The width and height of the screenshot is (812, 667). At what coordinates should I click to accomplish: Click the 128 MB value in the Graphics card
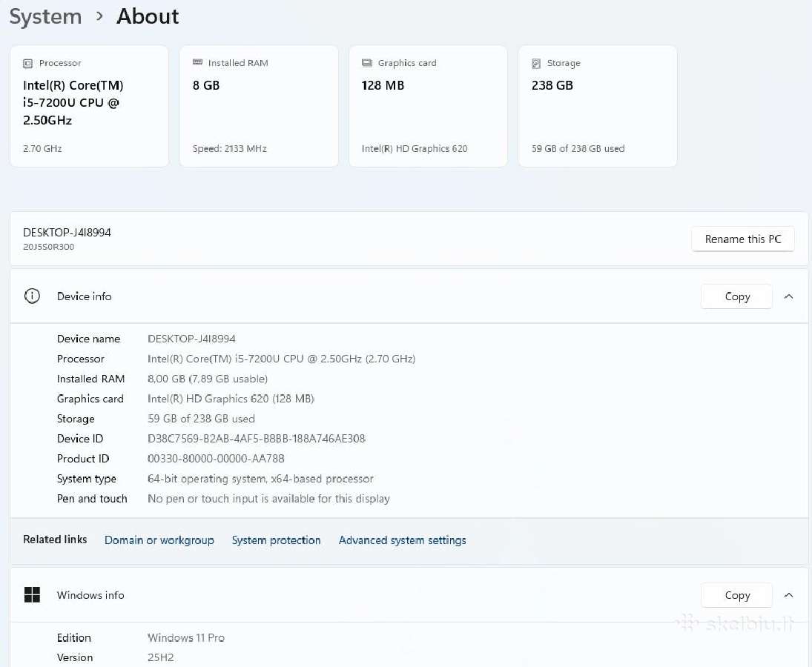[x=383, y=85]
